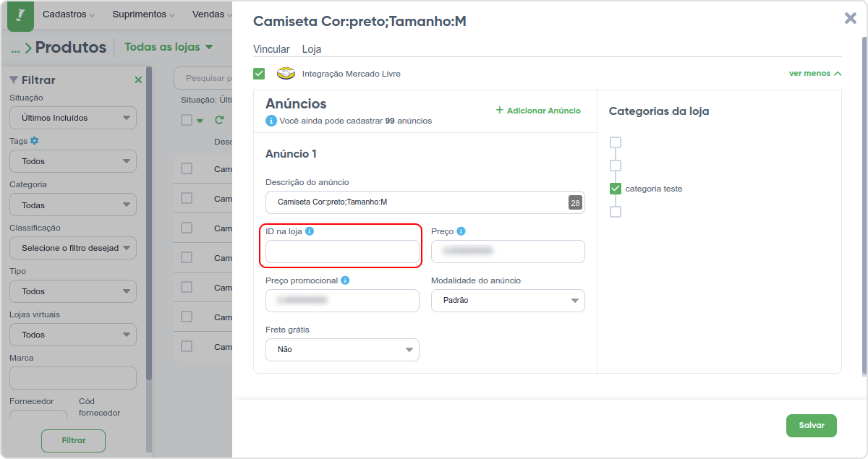Click the Pesquisar search box
The width and height of the screenshot is (868, 459).
click(203, 78)
